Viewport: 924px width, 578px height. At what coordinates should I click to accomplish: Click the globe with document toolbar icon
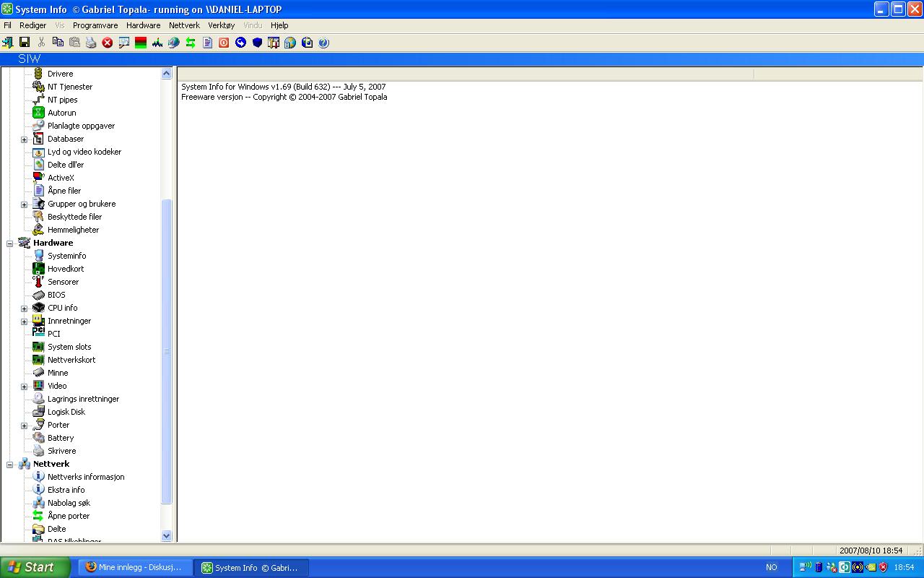pyautogui.click(x=290, y=43)
